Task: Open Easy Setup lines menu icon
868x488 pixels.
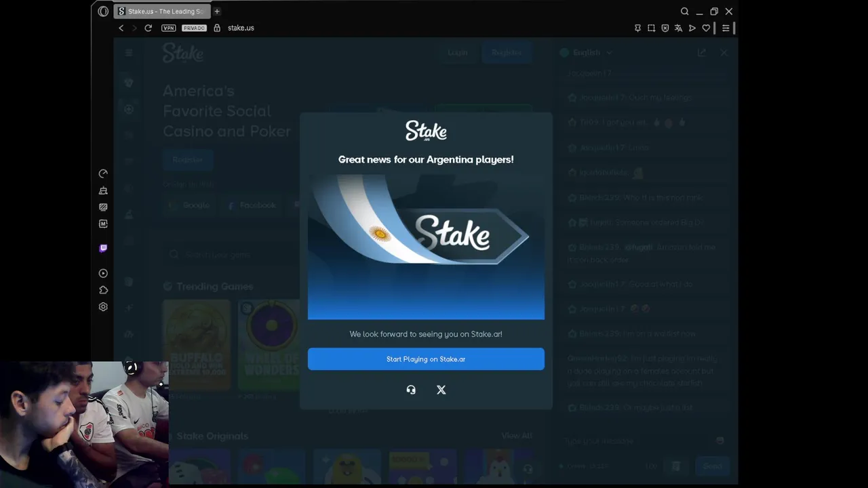Action: 726,28
